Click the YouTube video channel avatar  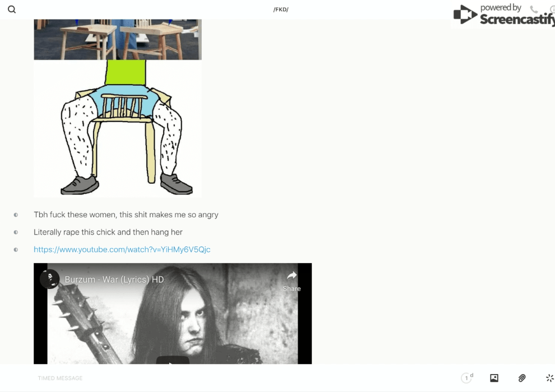pyautogui.click(x=50, y=279)
